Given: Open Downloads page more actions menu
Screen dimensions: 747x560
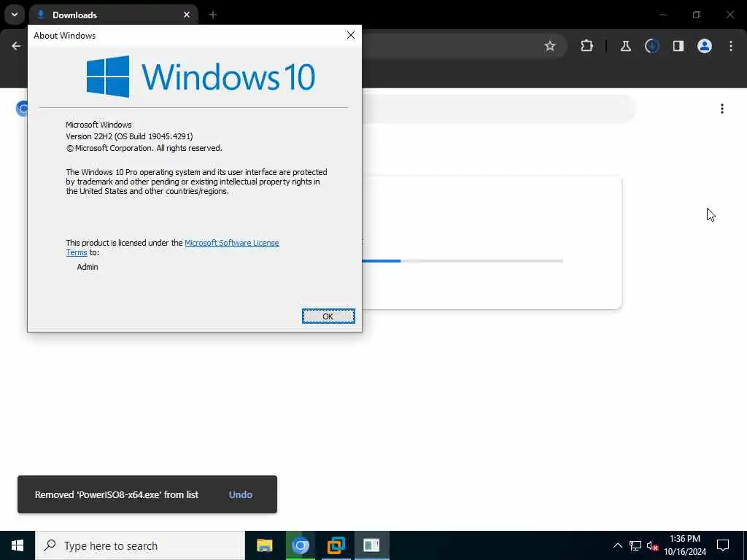Looking at the screenshot, I should (722, 109).
